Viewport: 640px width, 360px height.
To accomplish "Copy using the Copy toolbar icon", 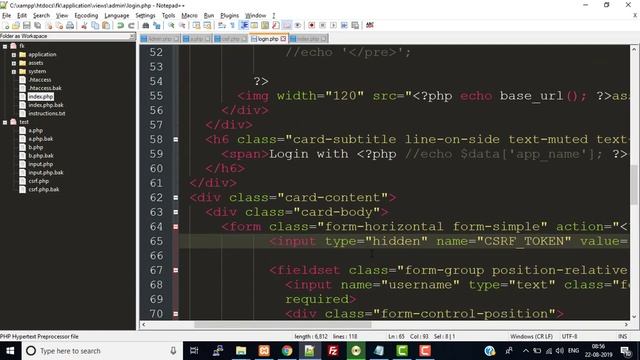I will [96, 25].
